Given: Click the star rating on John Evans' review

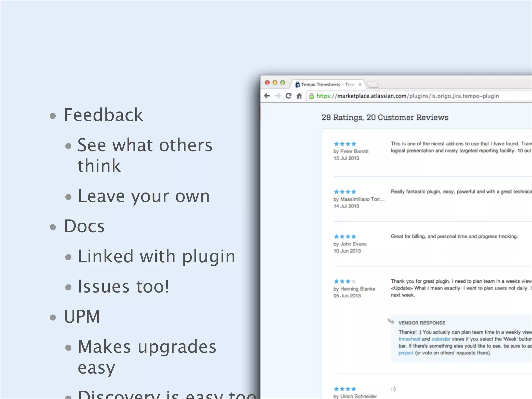Looking at the screenshot, I should click(x=345, y=236).
